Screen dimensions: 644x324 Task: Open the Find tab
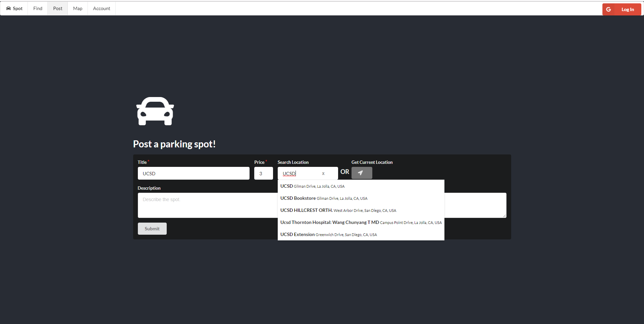click(x=38, y=8)
